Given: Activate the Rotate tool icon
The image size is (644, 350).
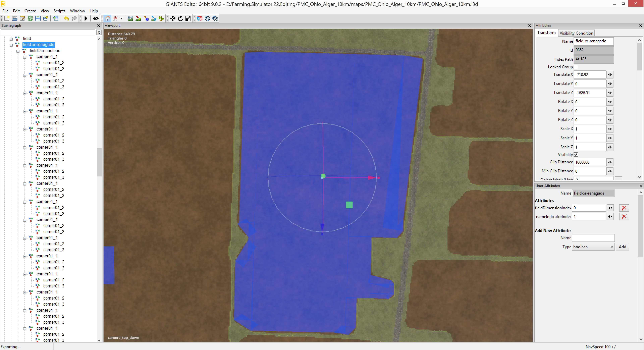Looking at the screenshot, I should (x=180, y=18).
